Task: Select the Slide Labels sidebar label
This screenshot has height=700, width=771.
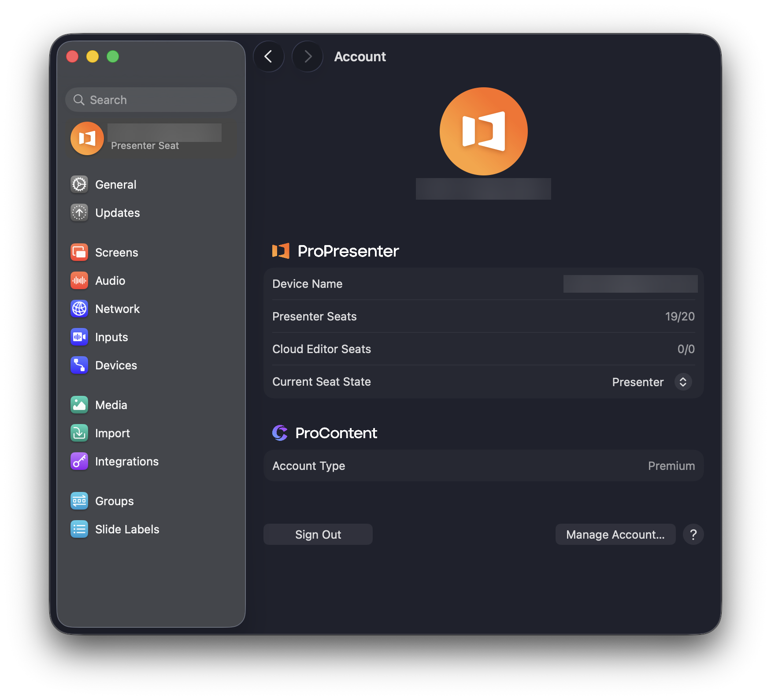Action: pos(127,529)
